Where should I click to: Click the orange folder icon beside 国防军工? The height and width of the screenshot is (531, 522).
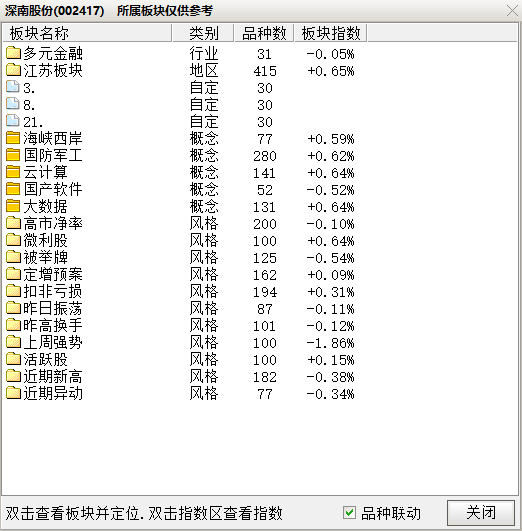tap(13, 155)
